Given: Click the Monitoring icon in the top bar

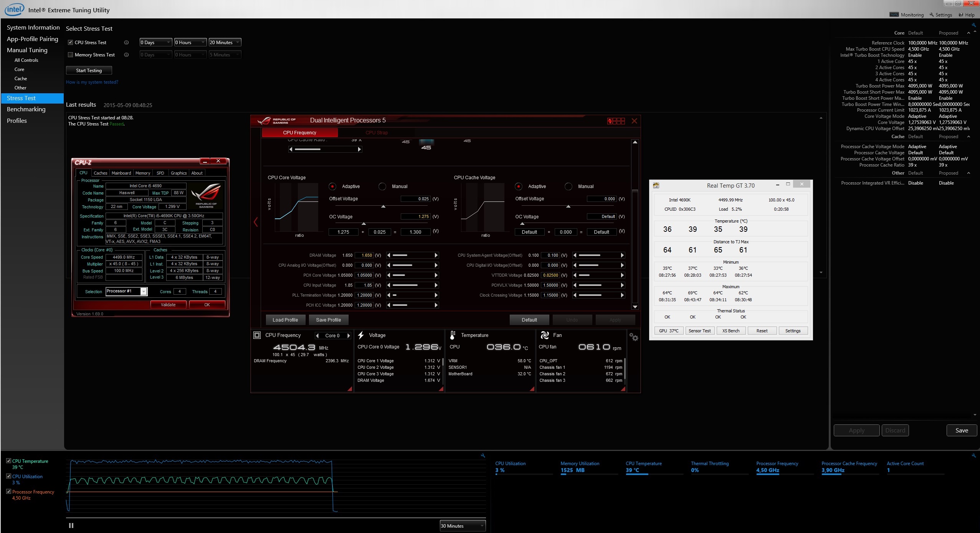Looking at the screenshot, I should click(x=894, y=15).
